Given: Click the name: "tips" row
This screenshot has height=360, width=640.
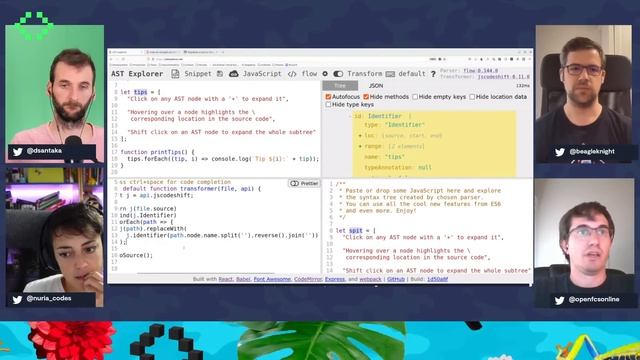Looking at the screenshot, I should [384, 157].
